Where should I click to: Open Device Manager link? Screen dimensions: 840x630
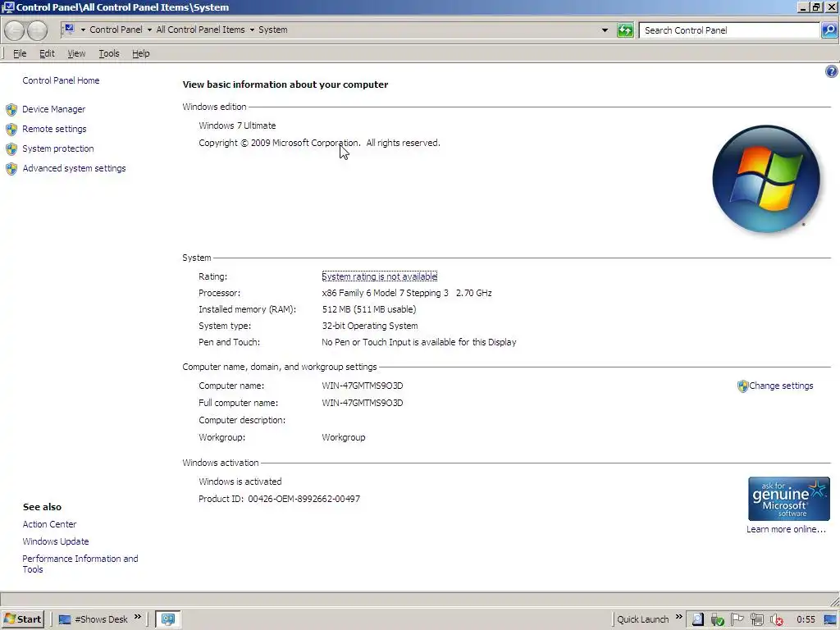[x=54, y=109]
